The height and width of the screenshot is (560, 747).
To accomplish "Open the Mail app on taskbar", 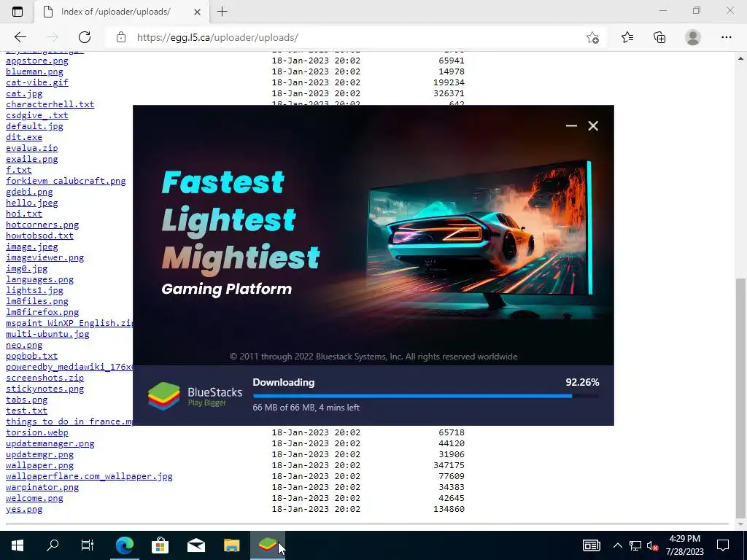I will tap(196, 545).
